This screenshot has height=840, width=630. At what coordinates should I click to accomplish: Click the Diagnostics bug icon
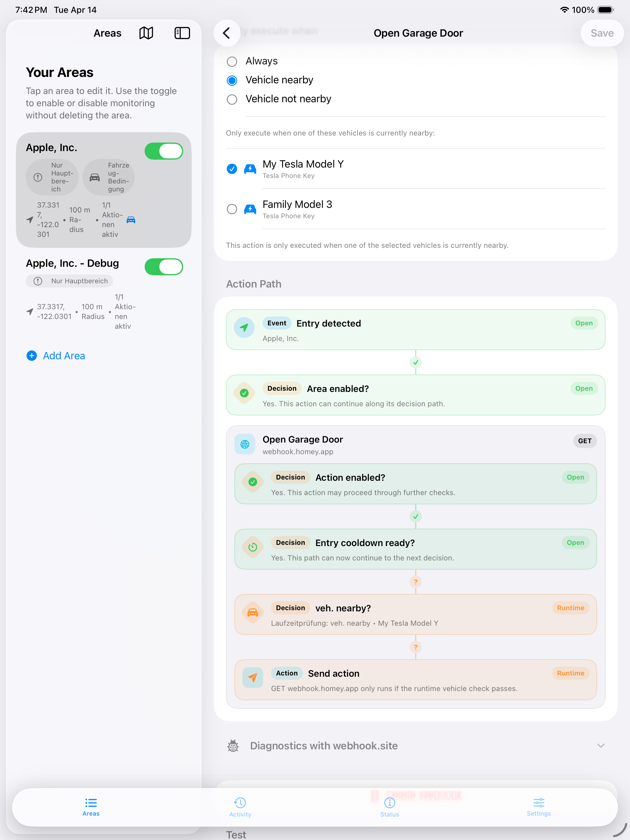click(233, 746)
